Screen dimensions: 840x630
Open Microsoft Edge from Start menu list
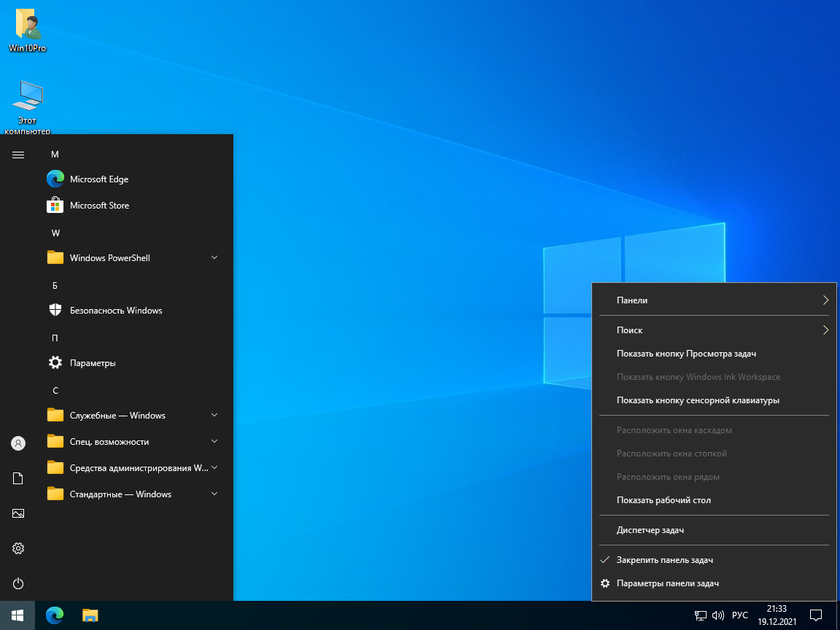point(98,179)
